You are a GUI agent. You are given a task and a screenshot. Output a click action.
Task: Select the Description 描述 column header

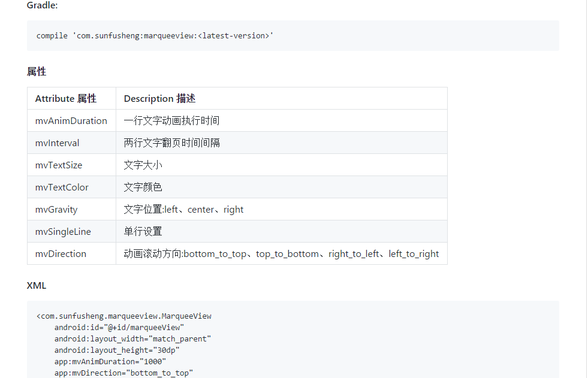[x=282, y=98]
